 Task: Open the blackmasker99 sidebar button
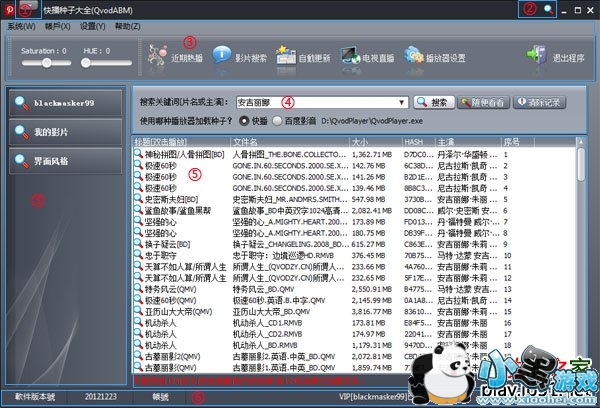[x=65, y=103]
